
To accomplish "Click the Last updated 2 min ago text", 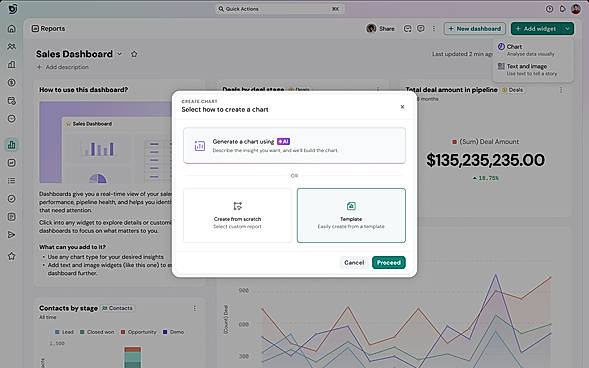I will pyautogui.click(x=463, y=54).
